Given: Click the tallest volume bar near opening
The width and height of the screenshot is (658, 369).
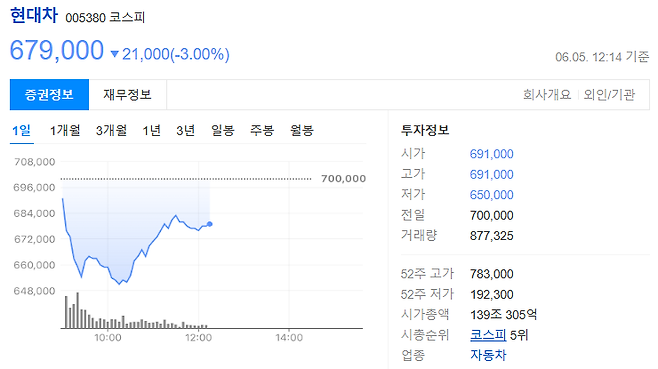Looking at the screenshot, I should (78, 310).
